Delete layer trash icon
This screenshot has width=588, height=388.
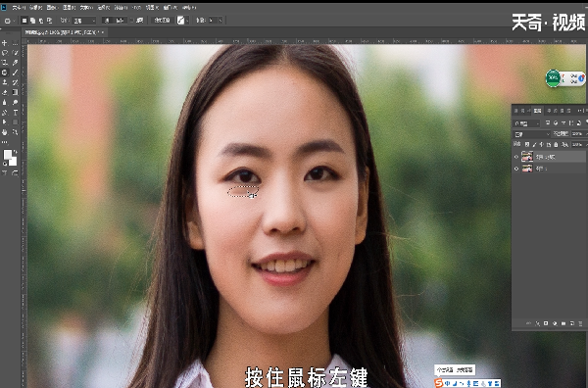click(580, 323)
